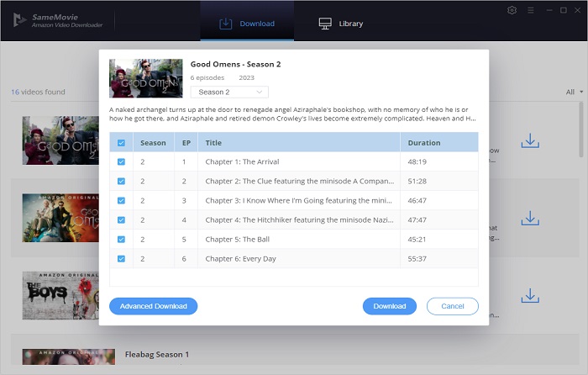Uncheck Chapter 1: The Arrival episode

pyautogui.click(x=121, y=161)
